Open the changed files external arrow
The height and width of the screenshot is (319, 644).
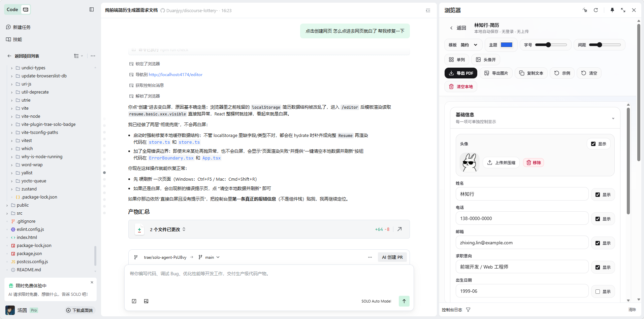[399, 229]
